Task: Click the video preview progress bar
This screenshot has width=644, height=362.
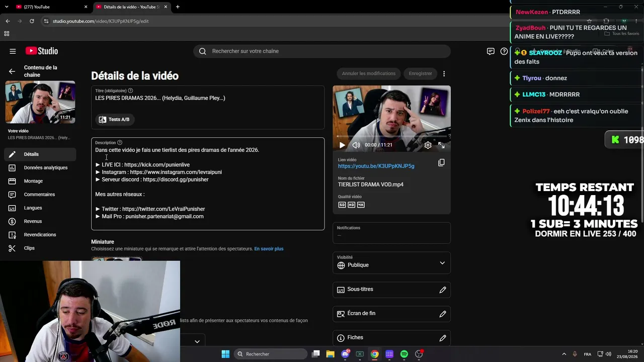Action: (391, 136)
